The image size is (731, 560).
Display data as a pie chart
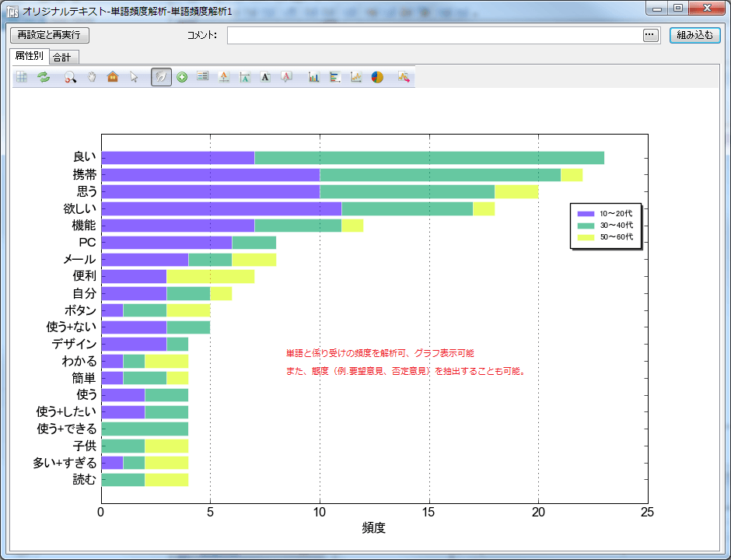pos(377,77)
